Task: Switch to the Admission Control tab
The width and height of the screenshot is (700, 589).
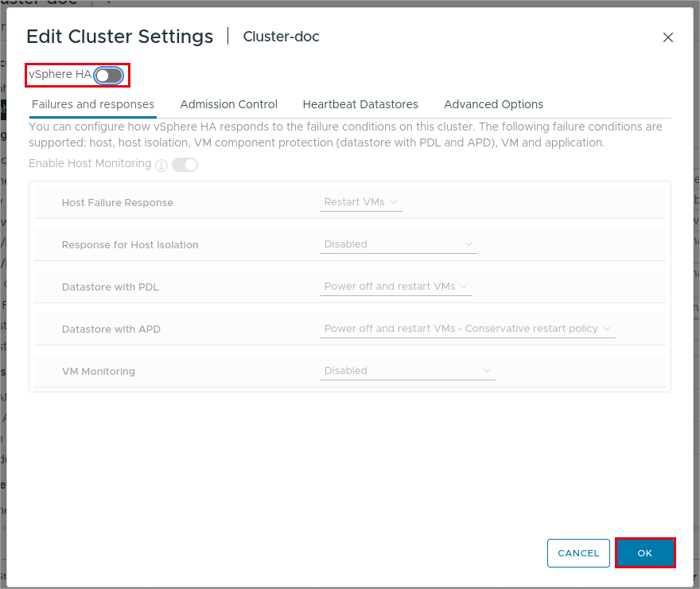Action: 228,104
